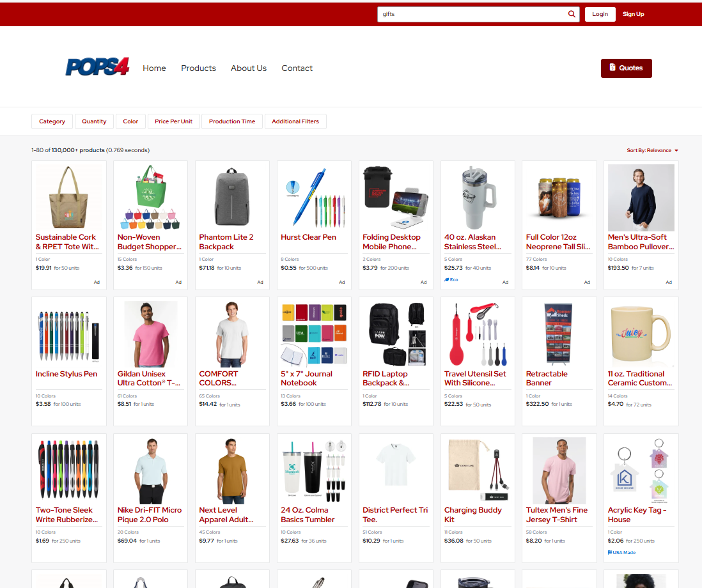Expand Additional Filters

(295, 121)
